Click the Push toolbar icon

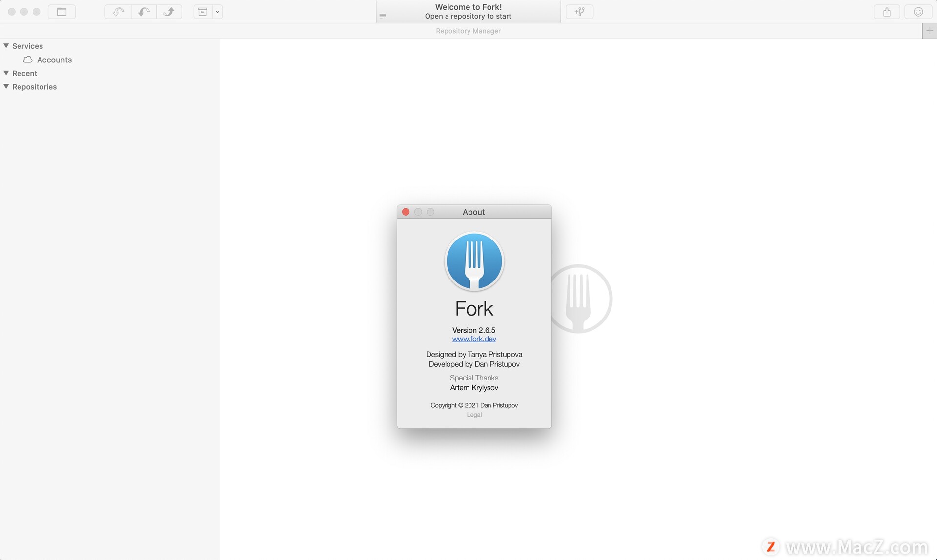169,12
